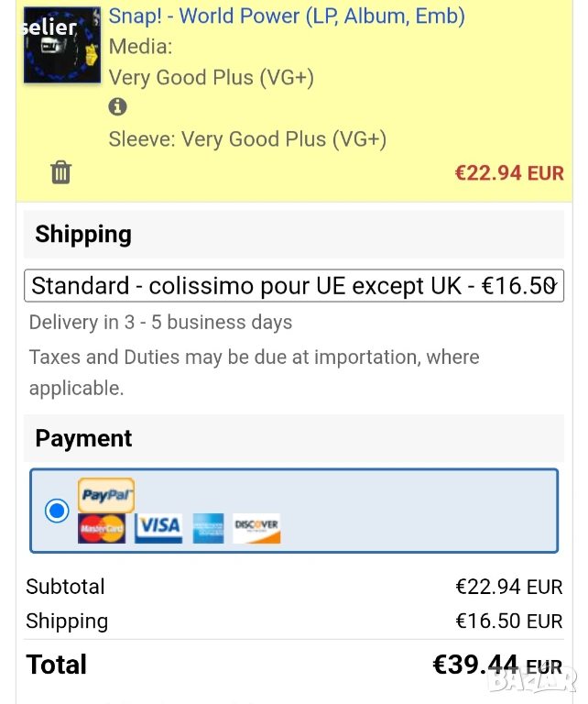
Task: Click the red €22.94 EUR item price
Action: [509, 172]
